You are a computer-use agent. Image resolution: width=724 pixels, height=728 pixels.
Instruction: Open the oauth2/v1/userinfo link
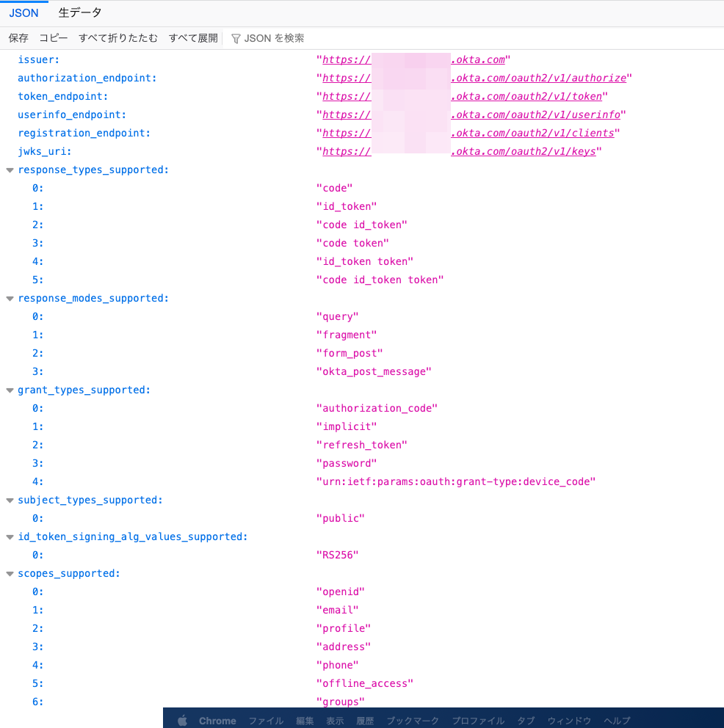[471, 114]
